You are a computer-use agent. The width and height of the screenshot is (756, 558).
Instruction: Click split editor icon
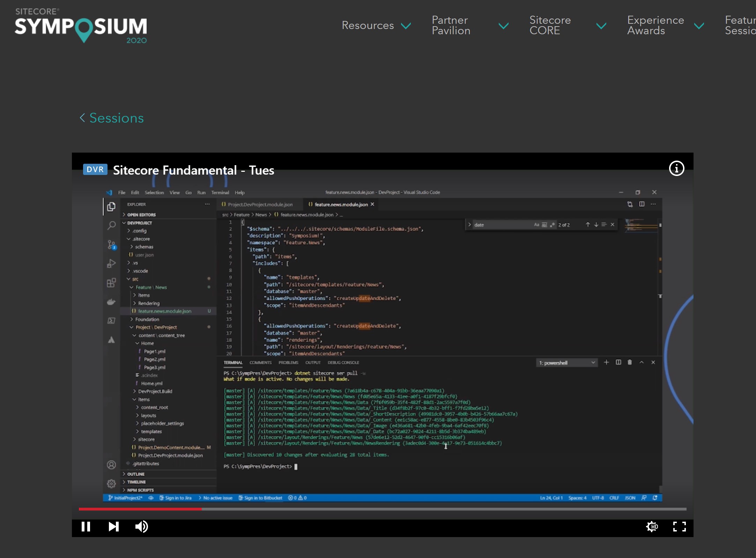tap(642, 204)
